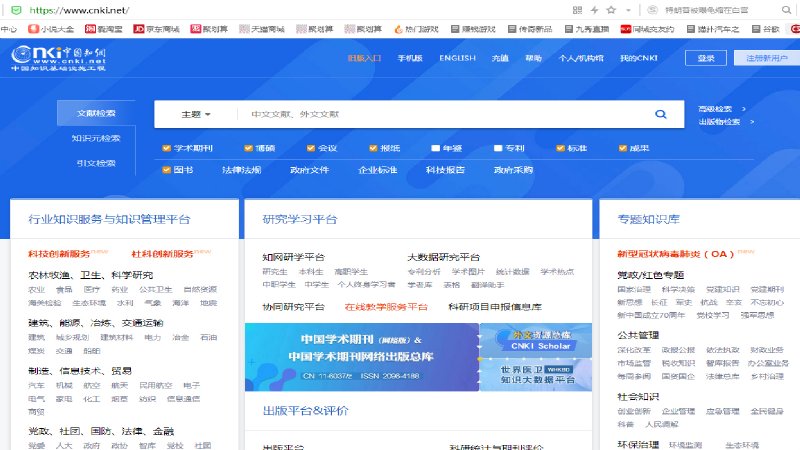Open the 主题 search field dropdown

(196, 114)
